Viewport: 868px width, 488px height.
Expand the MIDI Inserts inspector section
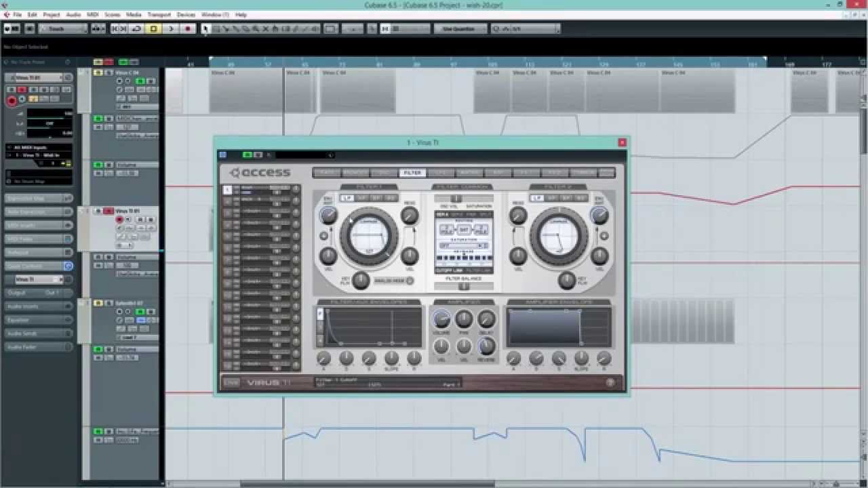pyautogui.click(x=39, y=225)
